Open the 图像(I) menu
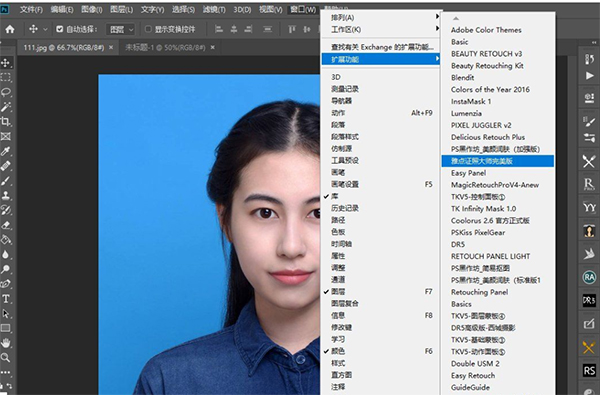This screenshot has width=600, height=395. 91,9
